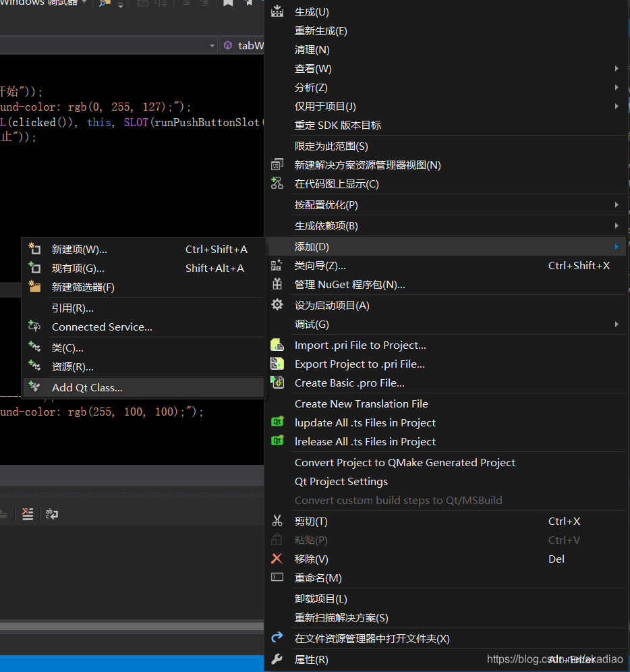The width and height of the screenshot is (630, 672).
Task: Click the gear icon beside 设为启动项目(A)
Action: coord(277,304)
